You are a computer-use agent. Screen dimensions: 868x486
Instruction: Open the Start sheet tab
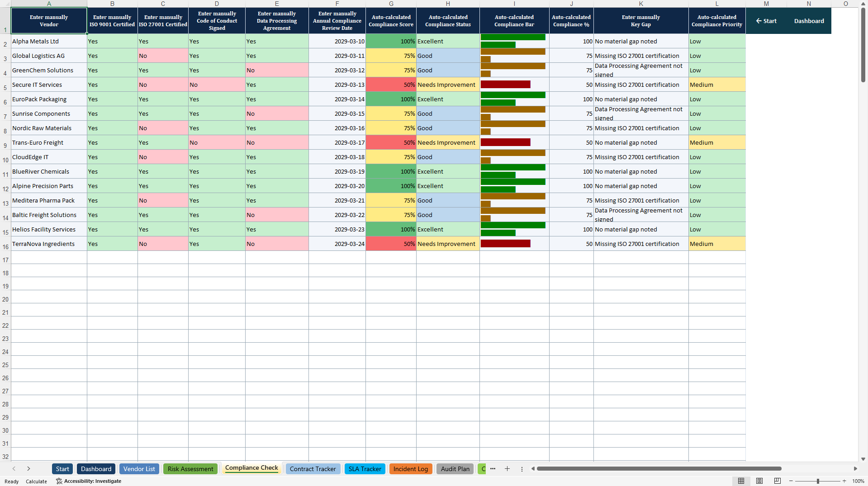[62, 469]
